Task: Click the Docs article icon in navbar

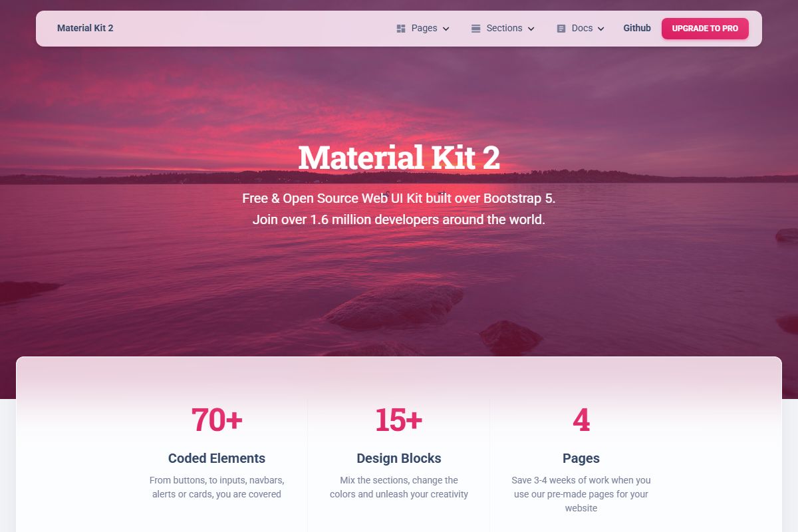Action: pyautogui.click(x=561, y=29)
